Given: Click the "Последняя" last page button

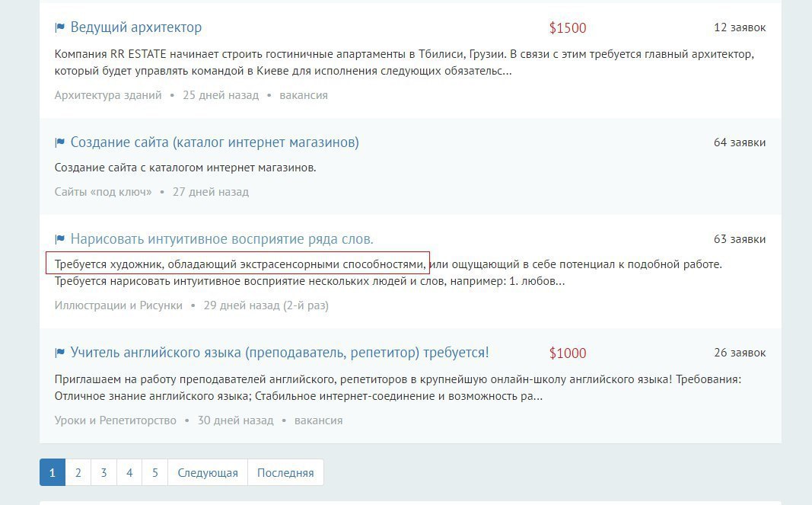Looking at the screenshot, I should coord(285,472).
